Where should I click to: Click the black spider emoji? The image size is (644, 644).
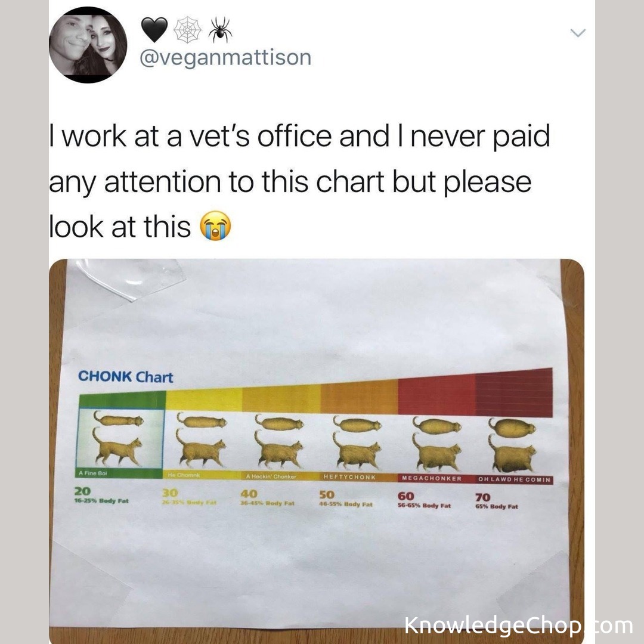[x=220, y=30]
